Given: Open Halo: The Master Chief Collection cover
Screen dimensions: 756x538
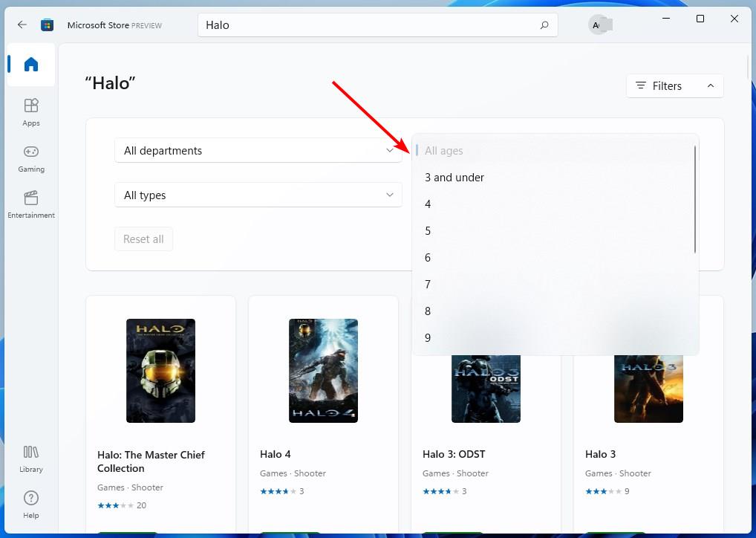Looking at the screenshot, I should (x=160, y=371).
